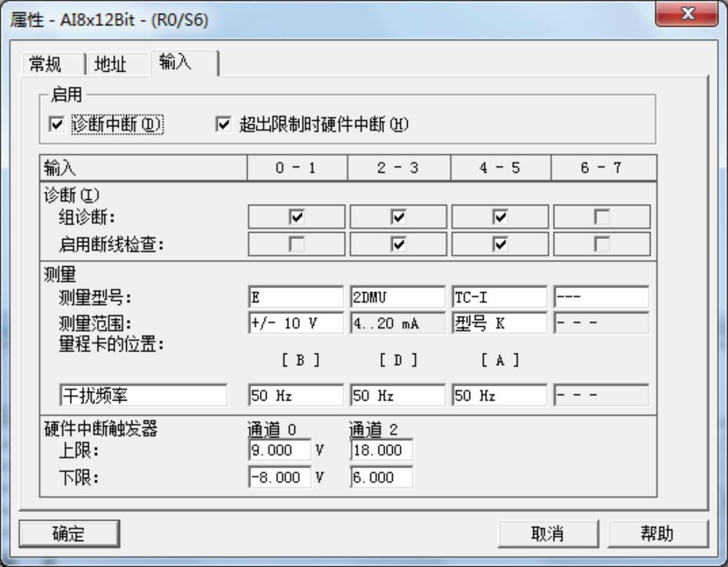Enable 组诊断 for channels 6 - 7

click(602, 217)
